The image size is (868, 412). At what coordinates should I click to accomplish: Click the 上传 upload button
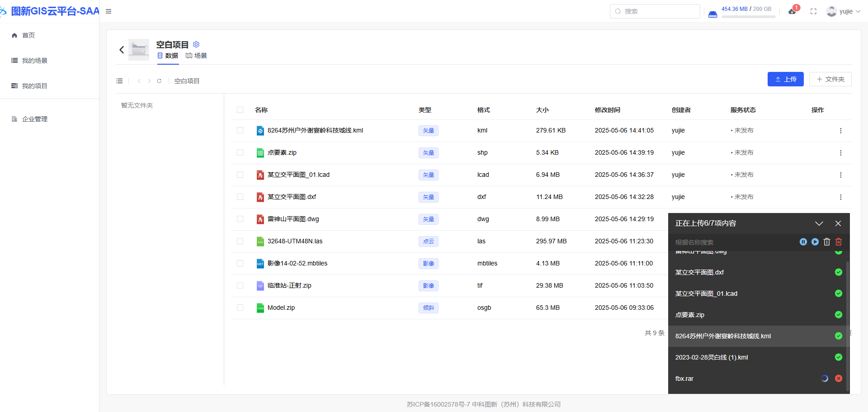(x=785, y=79)
